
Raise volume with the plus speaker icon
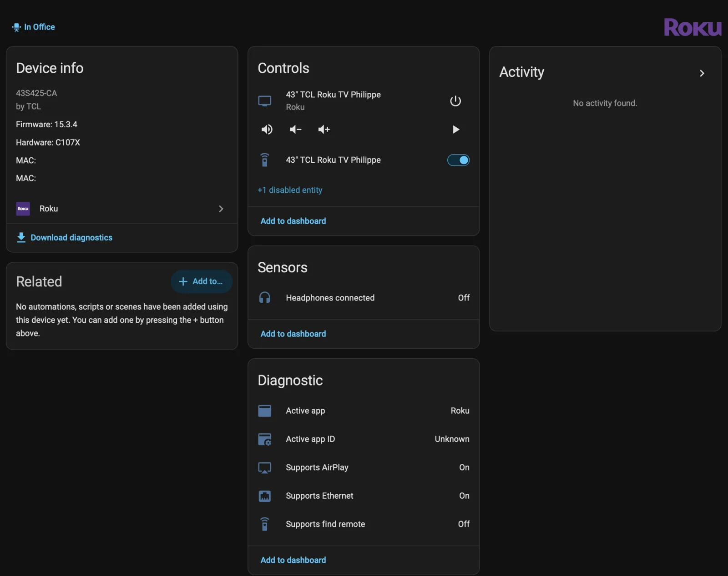click(x=324, y=130)
